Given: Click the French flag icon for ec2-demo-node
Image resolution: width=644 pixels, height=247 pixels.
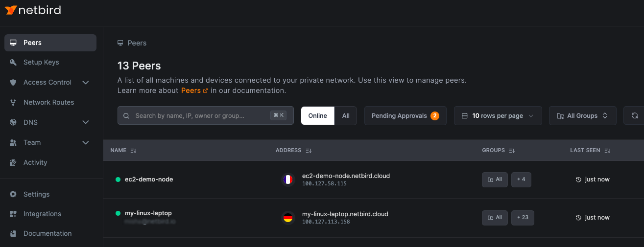Looking at the screenshot, I should pos(288,180).
